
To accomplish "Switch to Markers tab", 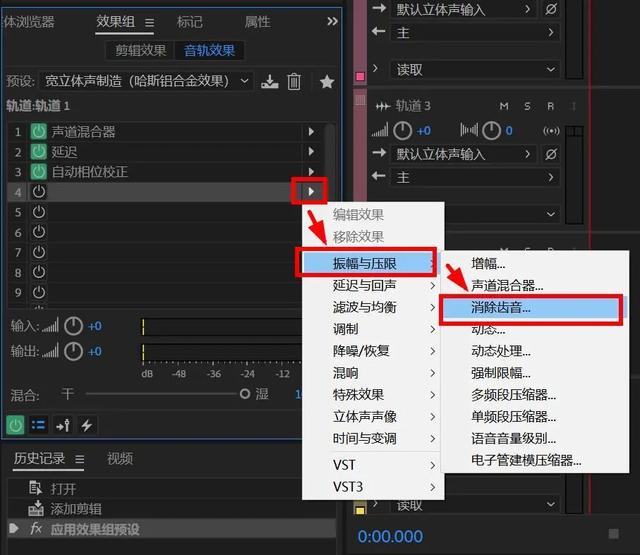I will pyautogui.click(x=189, y=22).
